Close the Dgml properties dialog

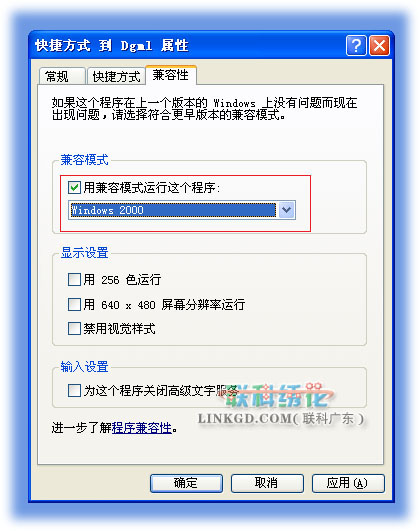click(380, 45)
